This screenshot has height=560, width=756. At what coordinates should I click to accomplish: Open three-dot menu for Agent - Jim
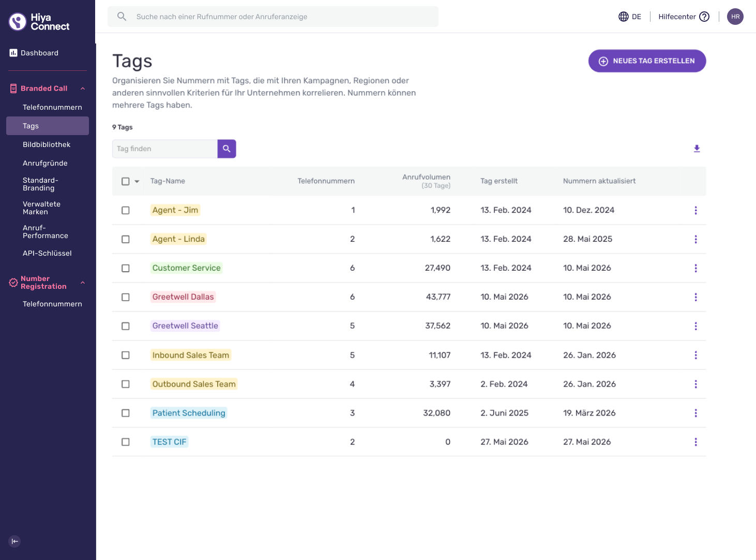695,210
